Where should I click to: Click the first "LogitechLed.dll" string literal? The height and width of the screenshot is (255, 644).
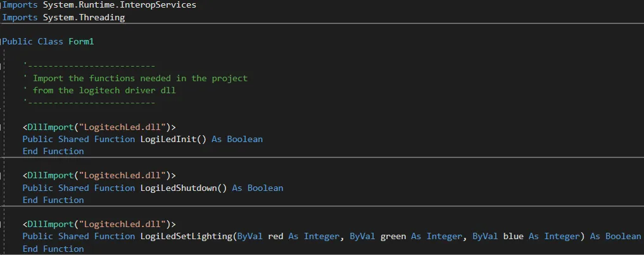click(122, 127)
